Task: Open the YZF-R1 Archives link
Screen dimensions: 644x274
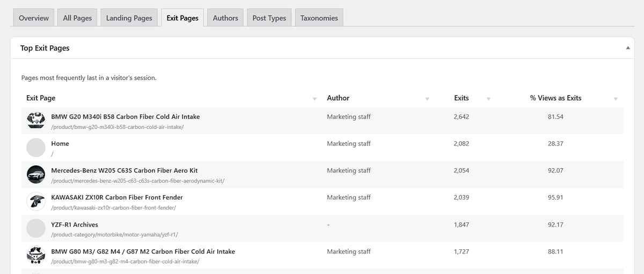Action: pos(75,225)
